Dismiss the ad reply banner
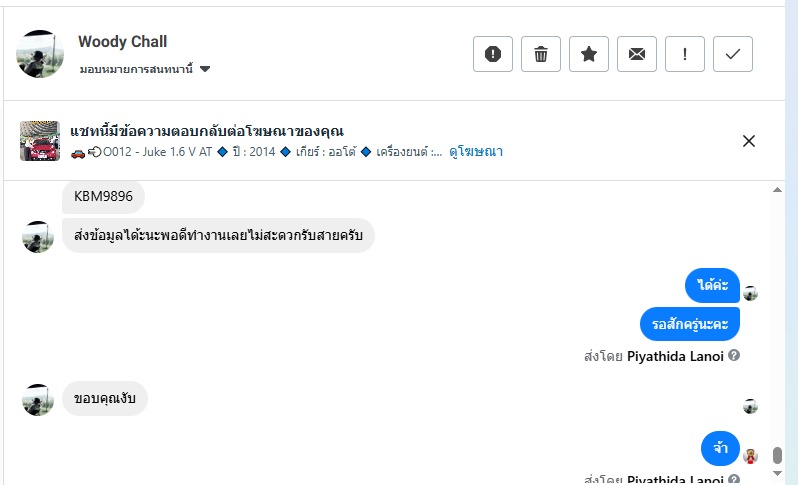The width and height of the screenshot is (798, 485). pos(749,141)
